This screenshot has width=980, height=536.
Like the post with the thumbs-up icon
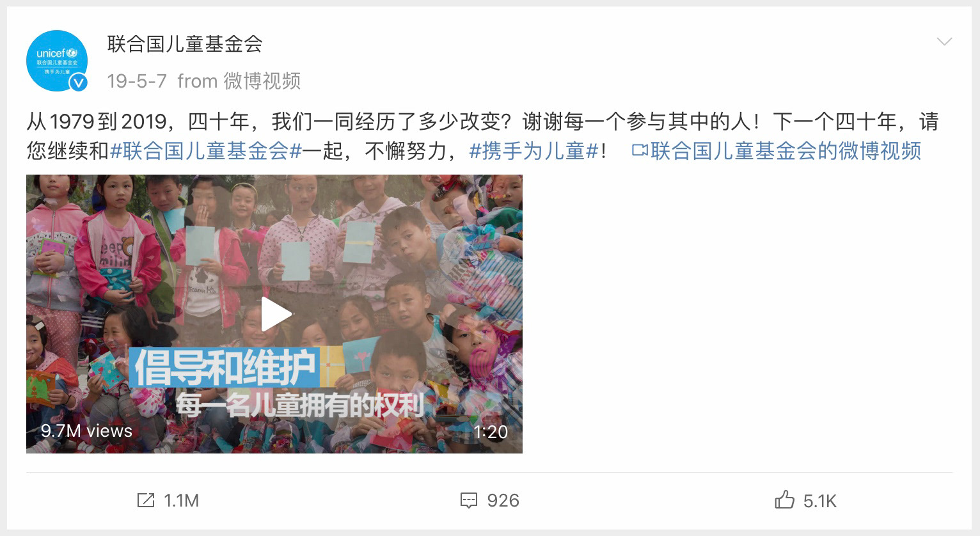pos(784,500)
